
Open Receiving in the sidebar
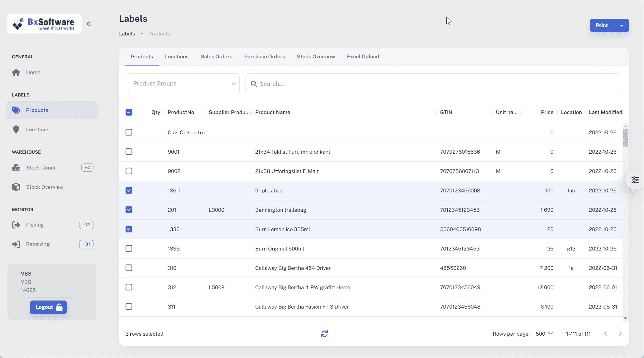(52, 244)
